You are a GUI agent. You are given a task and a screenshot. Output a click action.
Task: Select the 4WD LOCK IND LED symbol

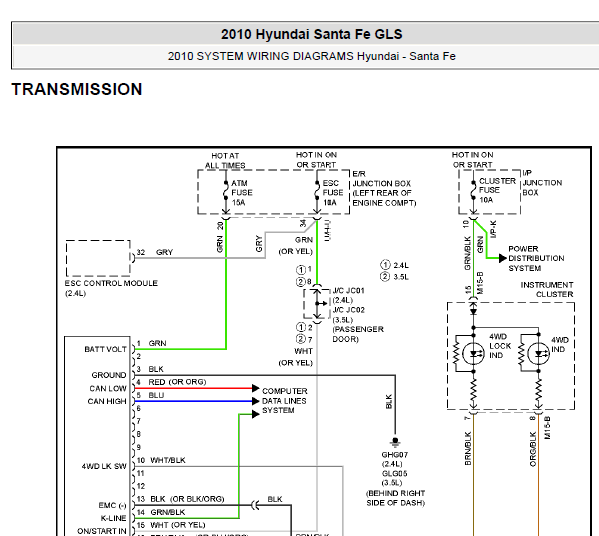tap(473, 354)
